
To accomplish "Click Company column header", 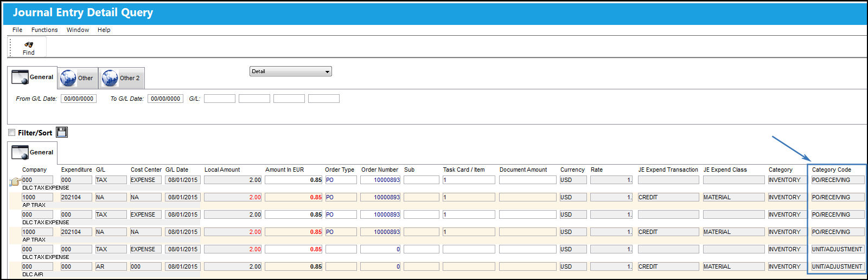I will point(34,170).
